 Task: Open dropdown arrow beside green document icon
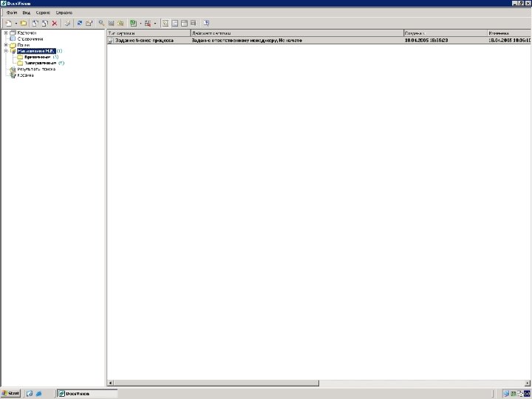click(140, 24)
